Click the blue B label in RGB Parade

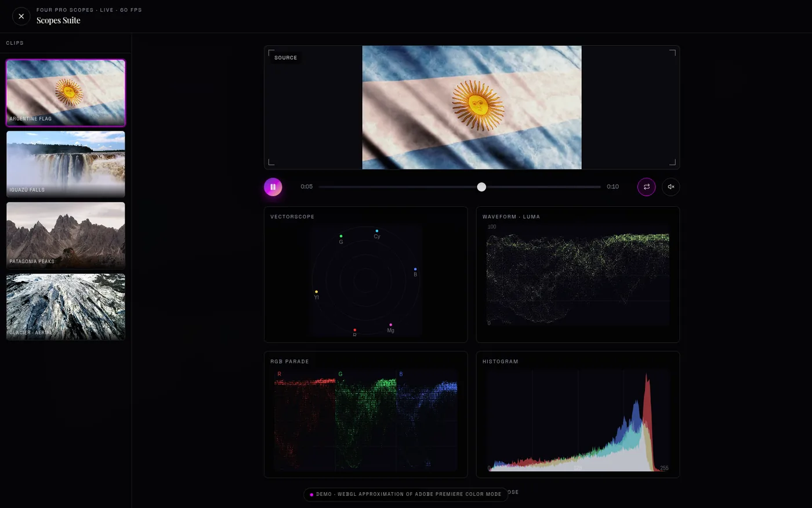(x=401, y=374)
